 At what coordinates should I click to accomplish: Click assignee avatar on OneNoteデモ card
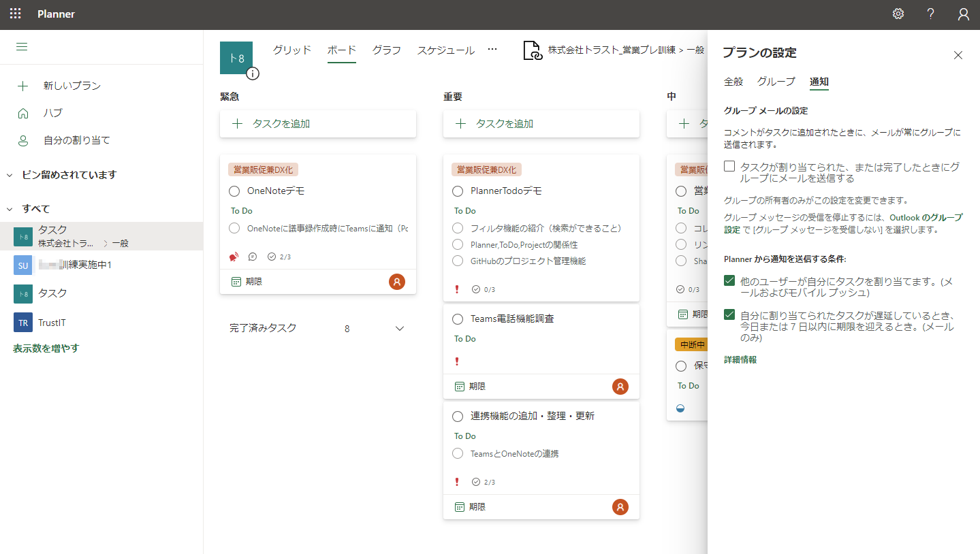[x=397, y=282]
